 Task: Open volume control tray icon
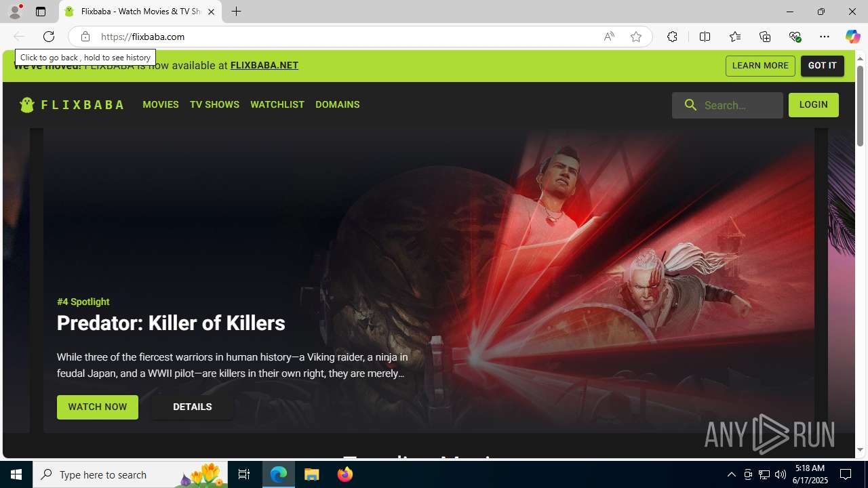click(781, 474)
